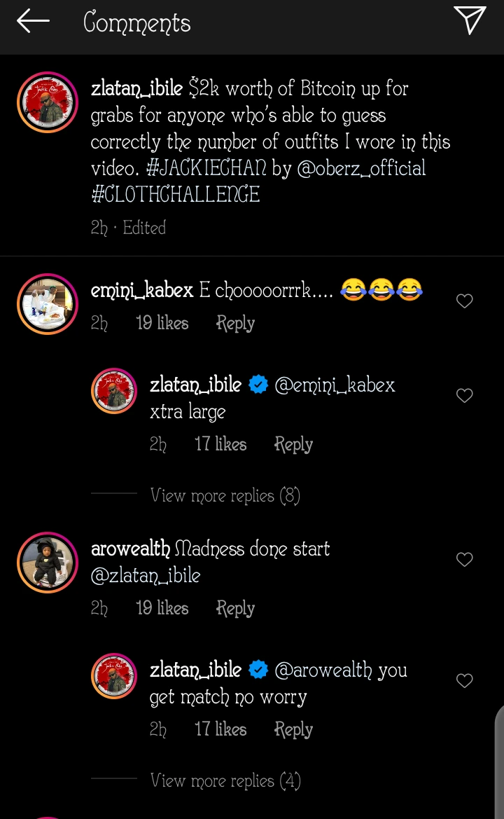Screen dimensions: 504x819
Task: Tap zlatan_ibile avatar beside 'you get match' reply
Action: tap(114, 676)
